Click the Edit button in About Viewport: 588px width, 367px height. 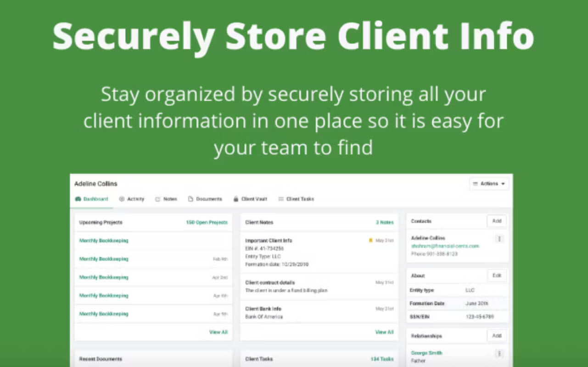click(497, 276)
